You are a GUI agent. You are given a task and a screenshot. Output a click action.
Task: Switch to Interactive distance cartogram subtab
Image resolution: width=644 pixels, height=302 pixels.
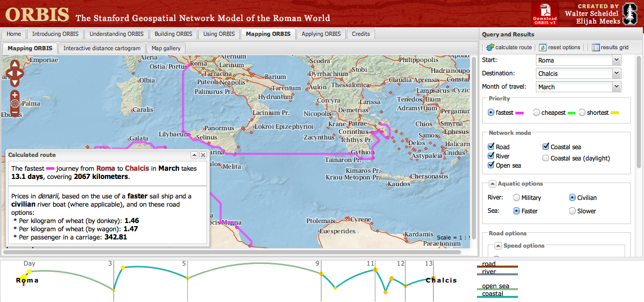101,48
